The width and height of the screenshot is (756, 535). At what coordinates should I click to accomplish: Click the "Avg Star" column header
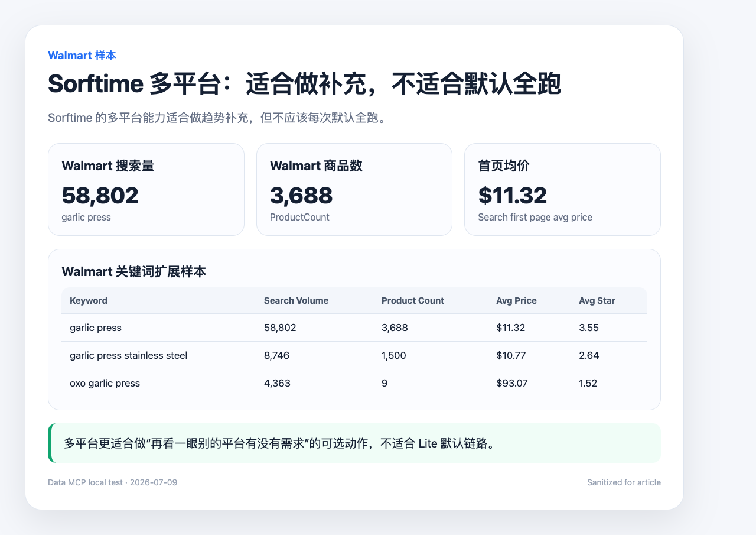click(597, 300)
